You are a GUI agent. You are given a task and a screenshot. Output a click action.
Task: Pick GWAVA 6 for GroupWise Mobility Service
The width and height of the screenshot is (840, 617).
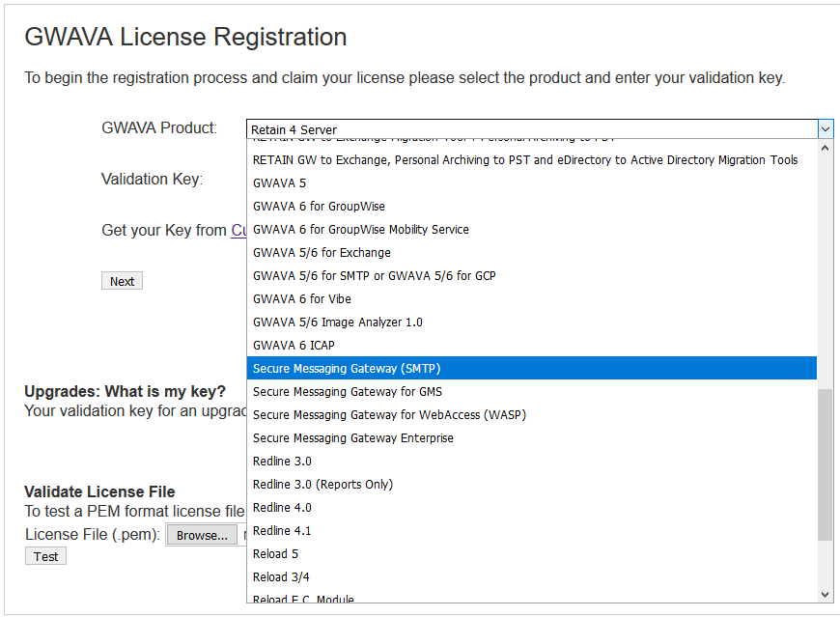pyautogui.click(x=360, y=230)
